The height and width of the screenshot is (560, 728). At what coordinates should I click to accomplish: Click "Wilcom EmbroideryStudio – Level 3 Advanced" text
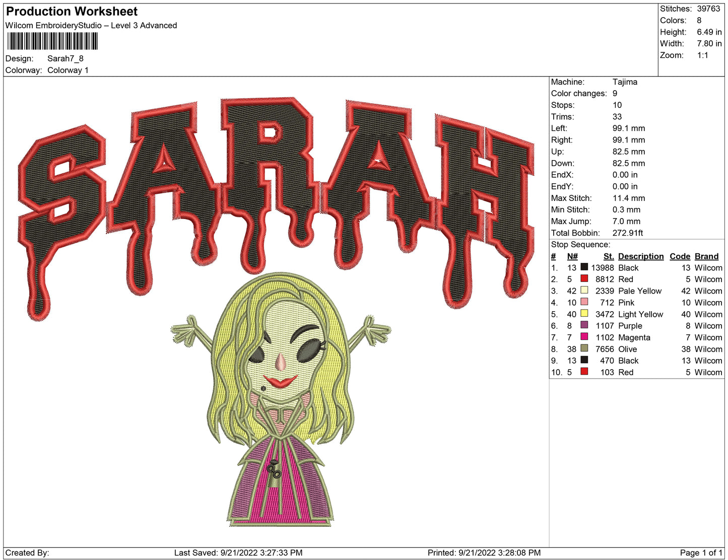click(x=91, y=26)
